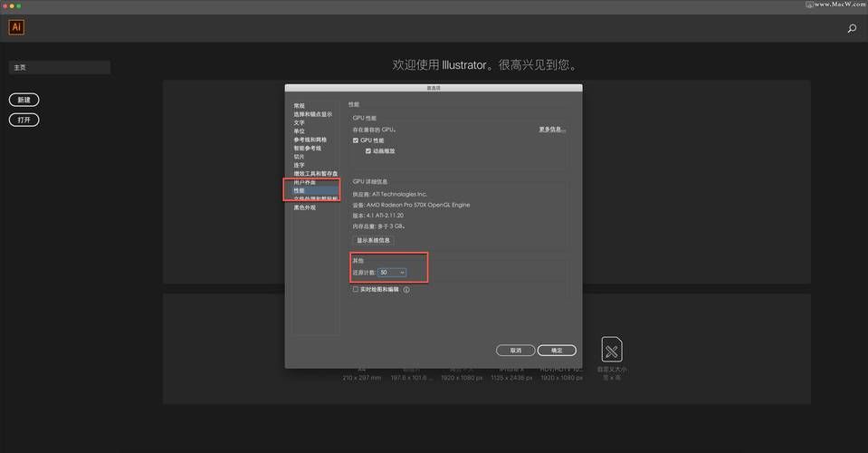Viewport: 868px width, 453px height.
Task: Click the 210 x 297 mm preset
Action: (x=361, y=378)
